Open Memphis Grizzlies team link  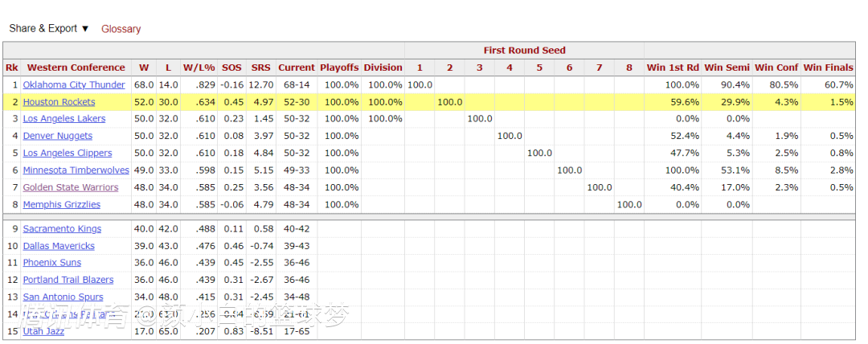62,204
